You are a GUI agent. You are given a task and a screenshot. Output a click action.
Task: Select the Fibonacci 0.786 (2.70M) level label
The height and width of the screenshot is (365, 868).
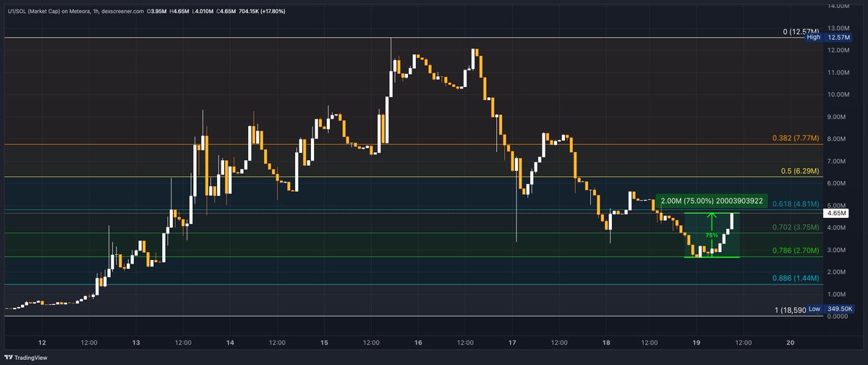pos(794,251)
